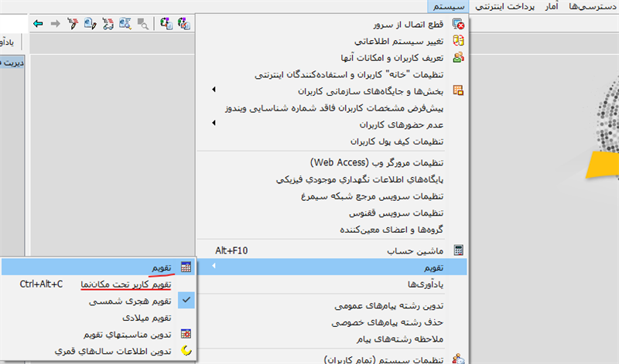Screen dimensions: 619x364
Task: Click the define users icon
Action: (458, 57)
